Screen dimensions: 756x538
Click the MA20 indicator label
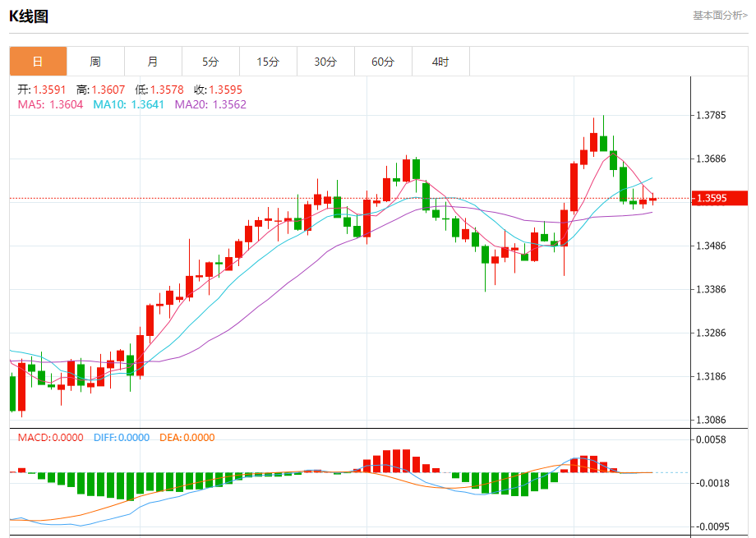[210, 104]
